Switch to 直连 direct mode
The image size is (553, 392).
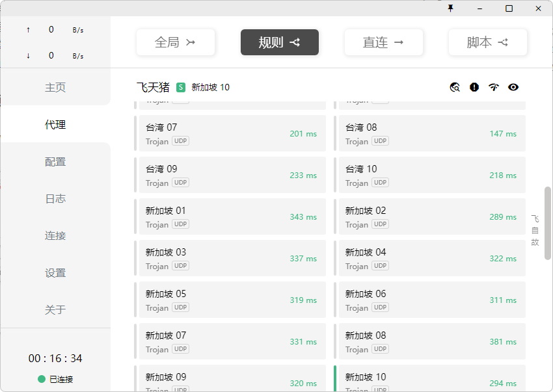(384, 42)
